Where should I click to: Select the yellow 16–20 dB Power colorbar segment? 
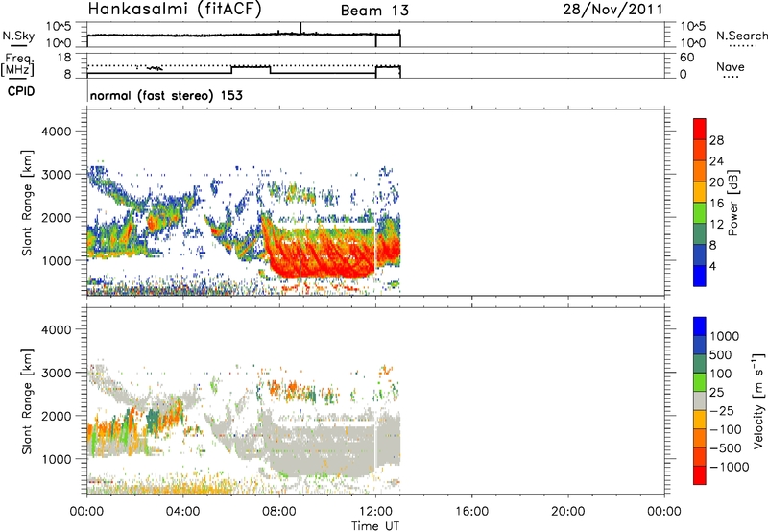(x=700, y=192)
